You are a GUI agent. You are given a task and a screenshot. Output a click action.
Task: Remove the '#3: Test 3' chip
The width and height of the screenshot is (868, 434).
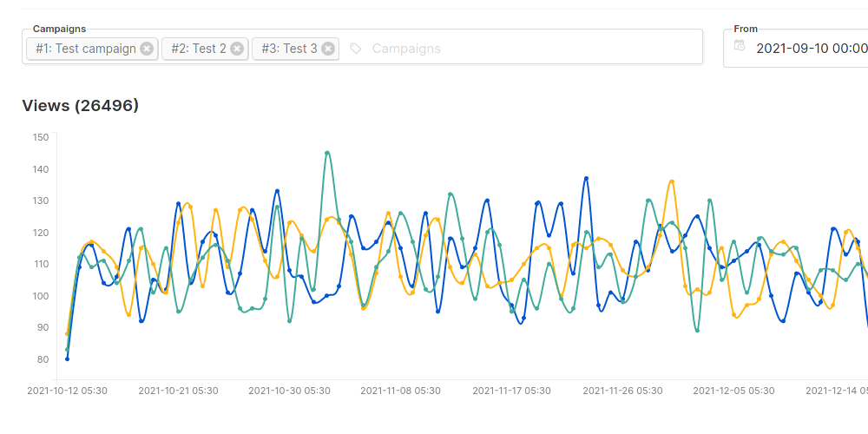328,49
